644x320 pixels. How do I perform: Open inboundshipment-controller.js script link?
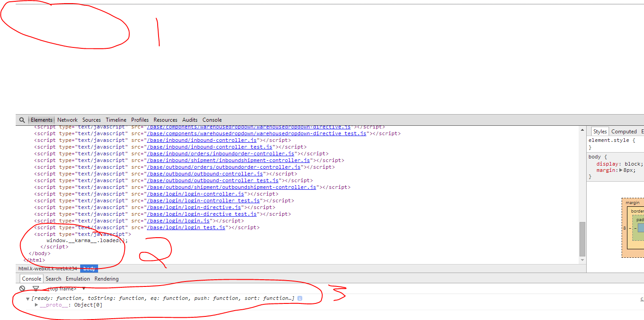coord(229,160)
